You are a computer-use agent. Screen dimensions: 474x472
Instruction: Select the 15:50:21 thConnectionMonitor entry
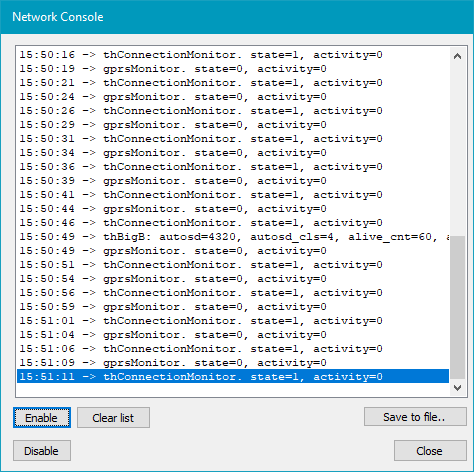pos(233,83)
